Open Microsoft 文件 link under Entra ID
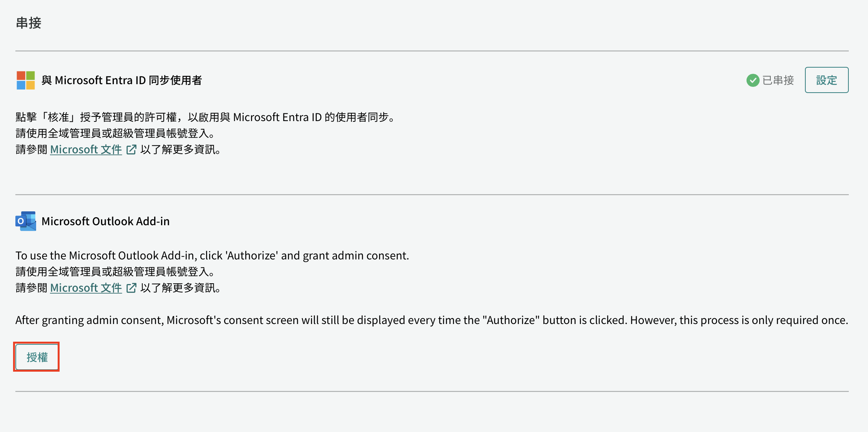The width and height of the screenshot is (868, 432). [86, 150]
